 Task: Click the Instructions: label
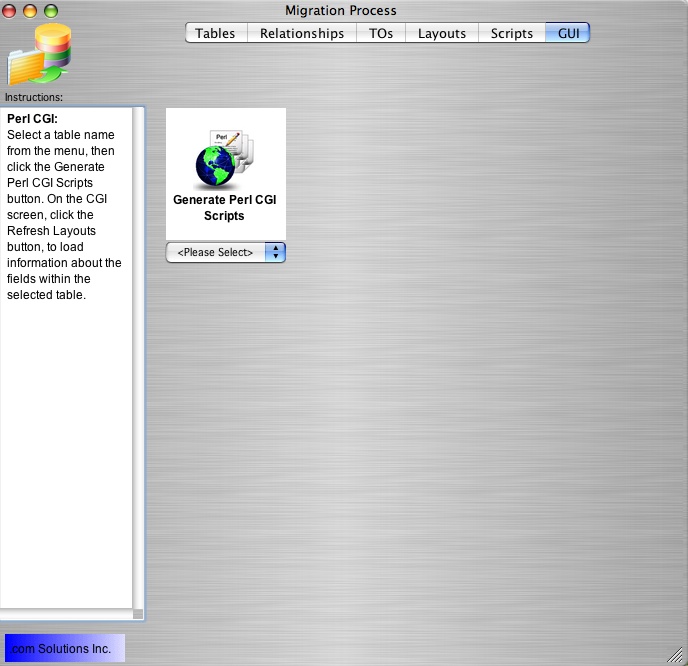[34, 97]
